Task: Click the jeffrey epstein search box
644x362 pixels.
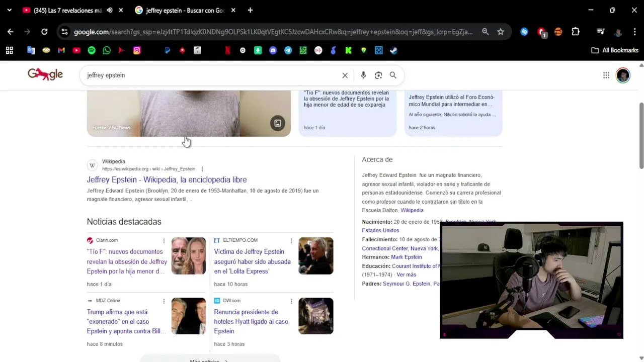Action: [211, 75]
